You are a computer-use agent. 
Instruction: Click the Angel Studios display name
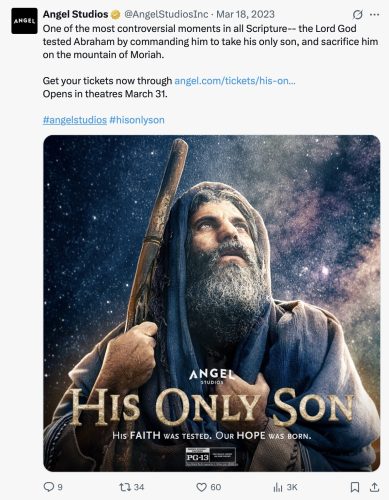point(75,14)
